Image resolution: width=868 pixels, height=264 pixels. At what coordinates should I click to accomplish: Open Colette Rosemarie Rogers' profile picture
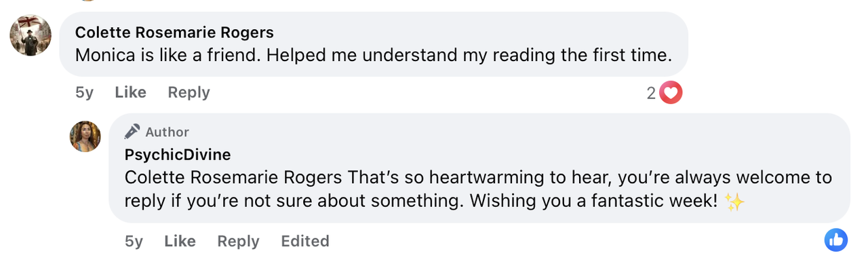coord(31,35)
